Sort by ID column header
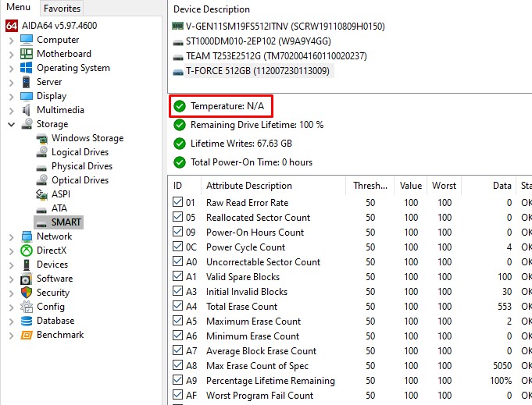 pyautogui.click(x=184, y=186)
